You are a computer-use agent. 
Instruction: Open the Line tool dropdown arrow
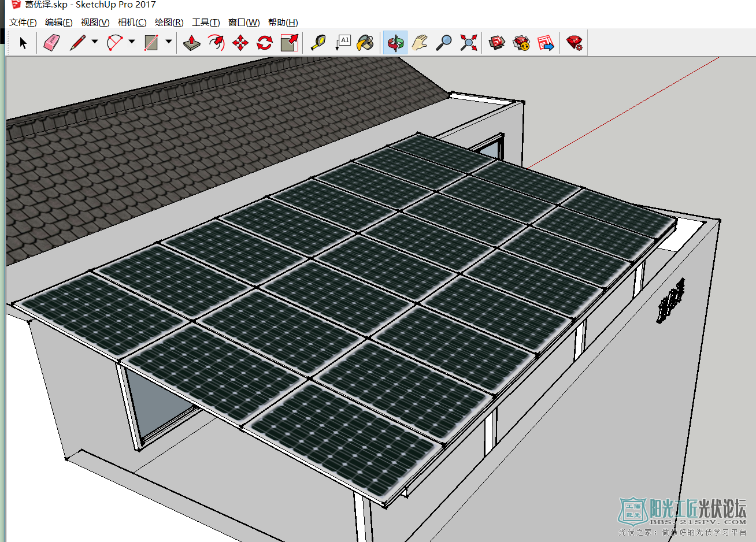tap(95, 42)
